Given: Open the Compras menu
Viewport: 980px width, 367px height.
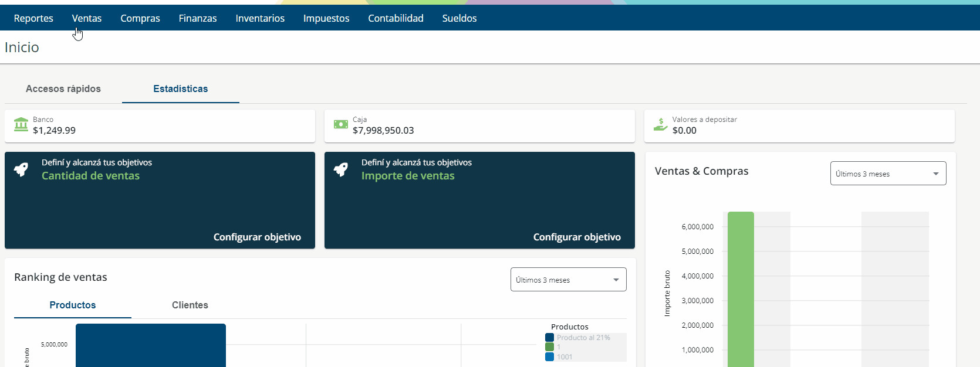Looking at the screenshot, I should click(x=140, y=18).
